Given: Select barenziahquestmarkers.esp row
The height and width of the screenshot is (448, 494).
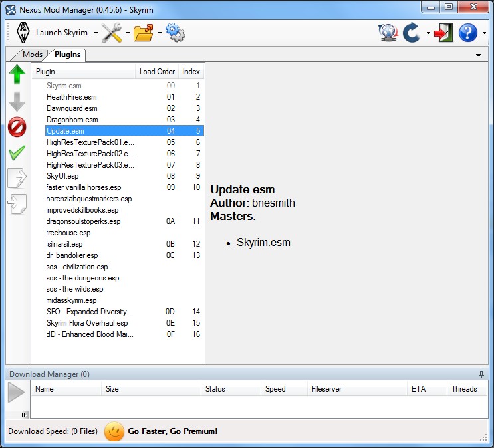Looking at the screenshot, I should [x=124, y=199].
